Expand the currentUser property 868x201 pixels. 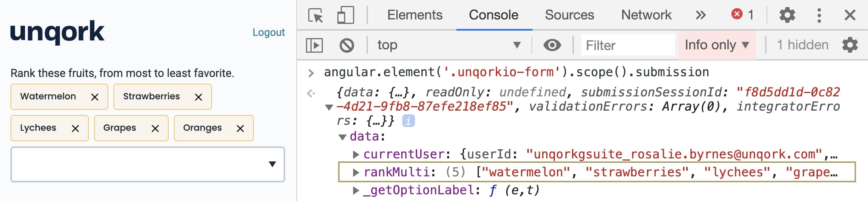coord(356,154)
